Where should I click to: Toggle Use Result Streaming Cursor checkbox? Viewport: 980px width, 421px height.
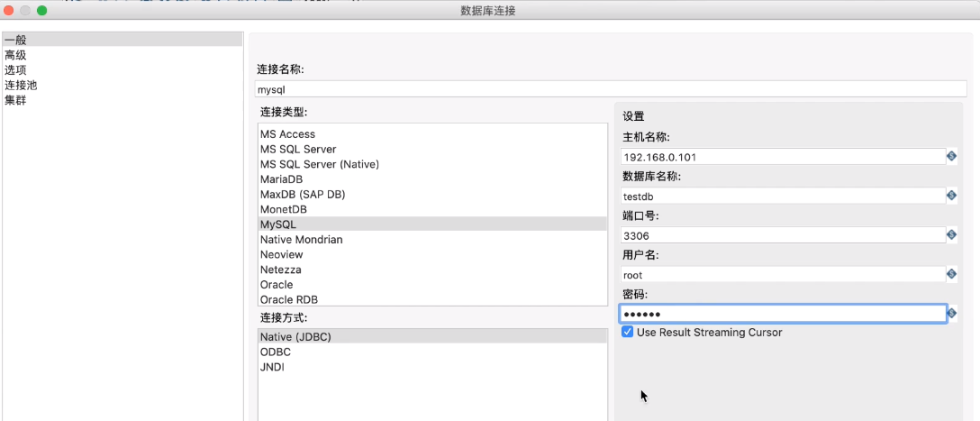click(628, 332)
